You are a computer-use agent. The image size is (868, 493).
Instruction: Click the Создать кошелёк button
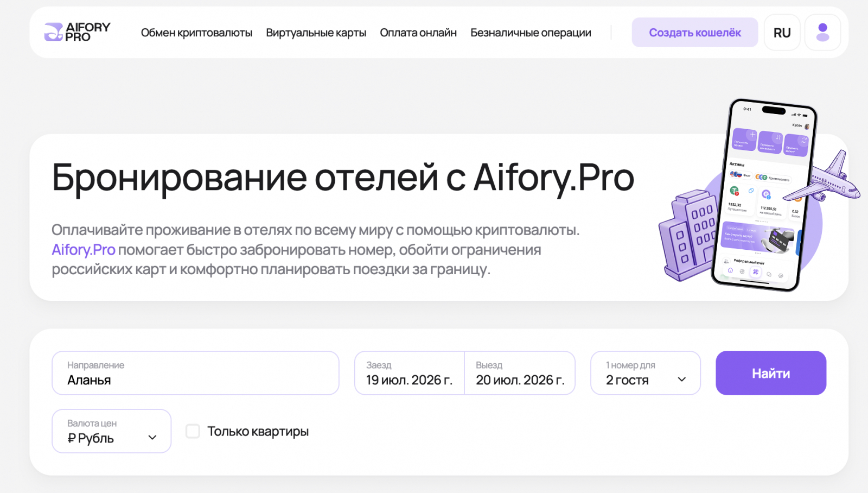tap(695, 33)
